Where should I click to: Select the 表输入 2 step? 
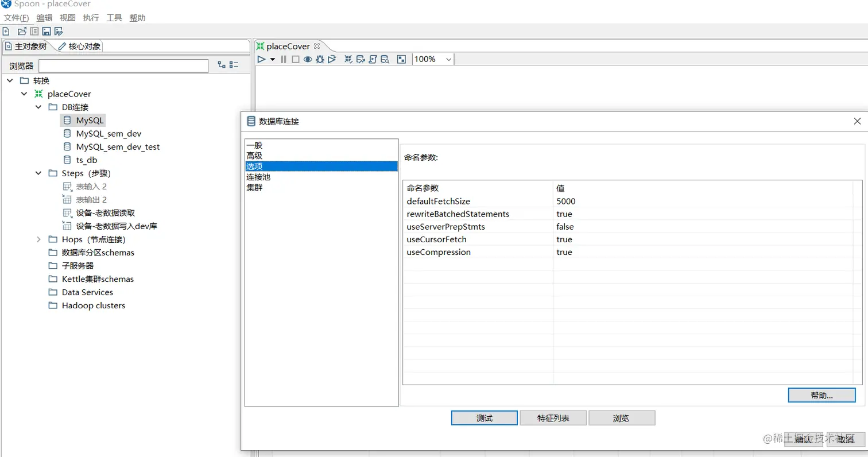(x=91, y=186)
